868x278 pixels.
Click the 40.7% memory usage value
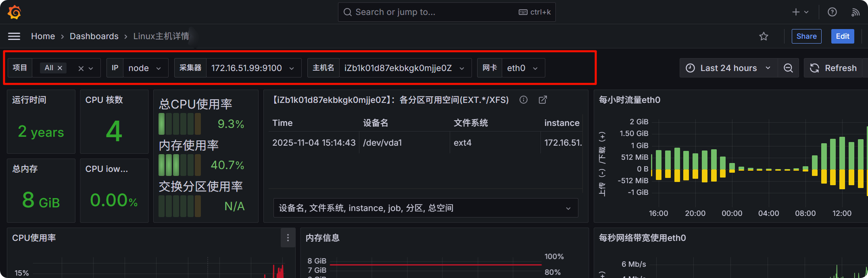coord(227,165)
